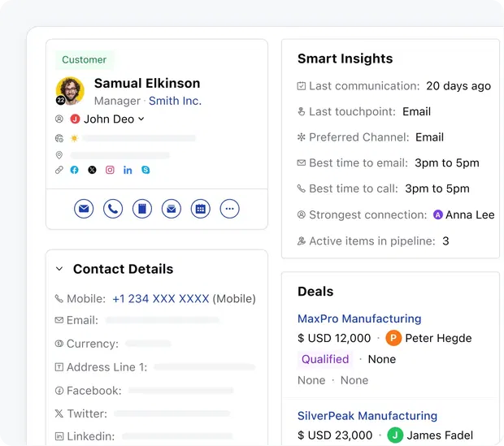Viewport: 504px width, 446px height.
Task: Open Samual's Skype icon
Action: point(146,170)
